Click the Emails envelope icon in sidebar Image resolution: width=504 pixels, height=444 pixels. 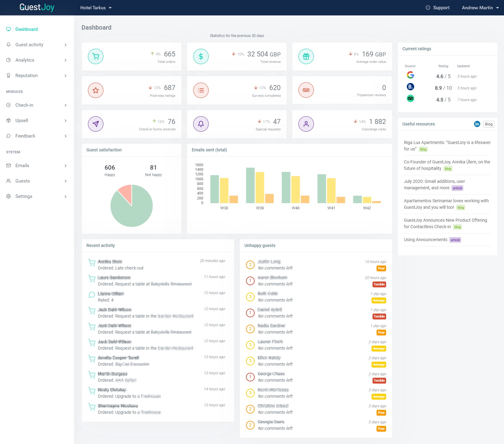point(9,166)
